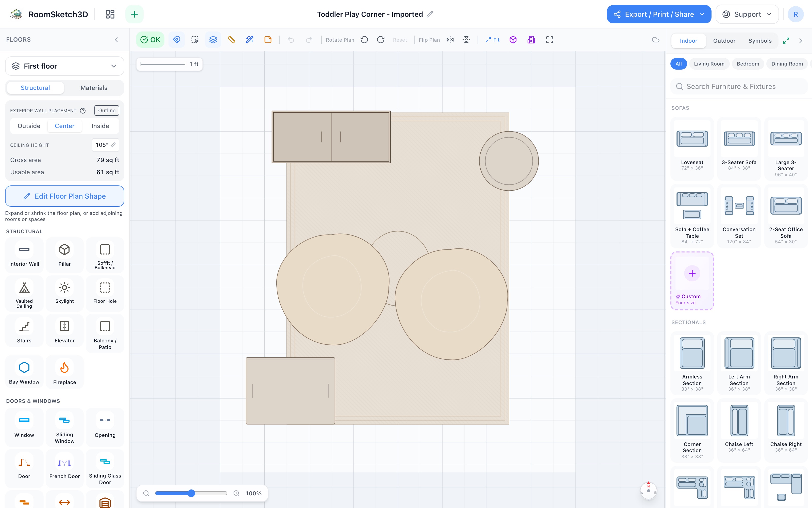Rotate plan counterclockwise
The image size is (812, 508).
(x=364, y=40)
